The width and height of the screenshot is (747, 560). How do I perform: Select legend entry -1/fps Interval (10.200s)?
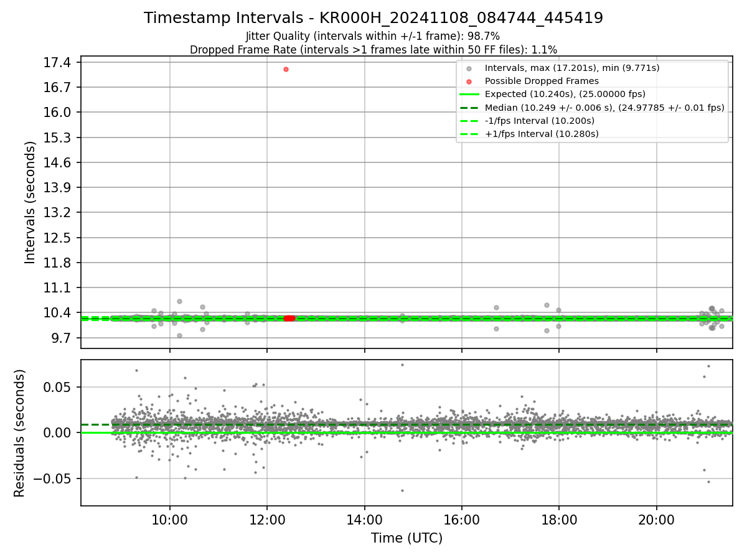pos(539,121)
